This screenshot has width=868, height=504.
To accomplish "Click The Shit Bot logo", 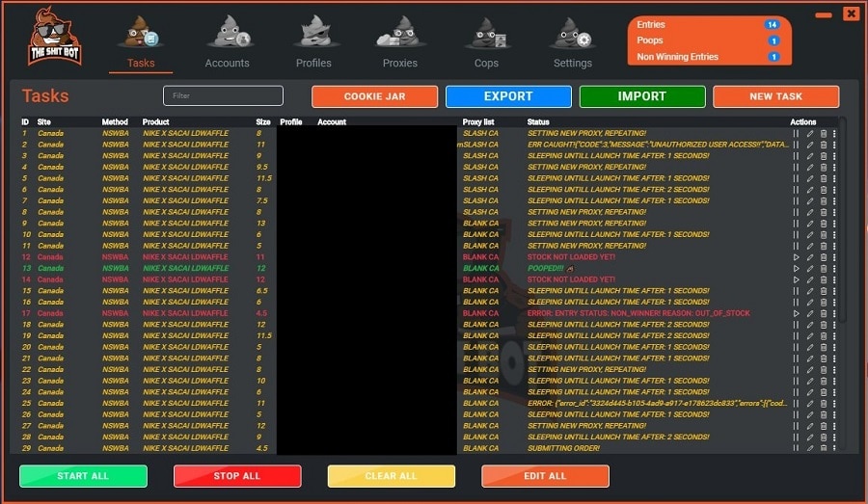I will point(54,37).
